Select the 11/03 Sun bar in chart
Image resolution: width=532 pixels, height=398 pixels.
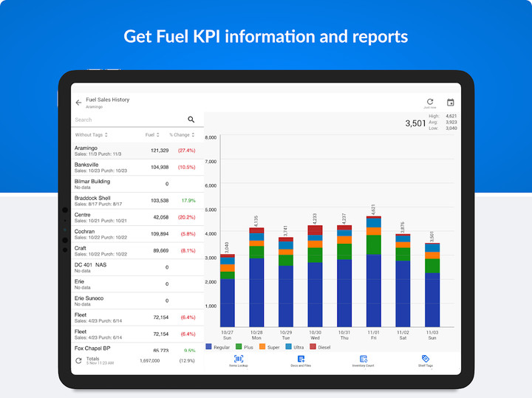pyautogui.click(x=432, y=285)
